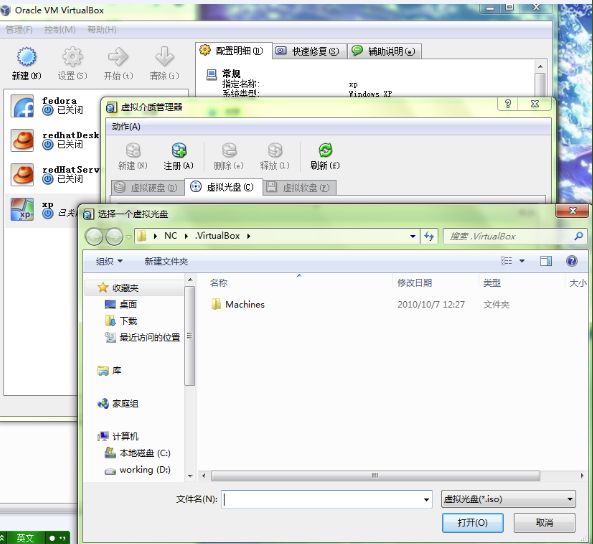Expand the address bar history dropdown

point(413,236)
